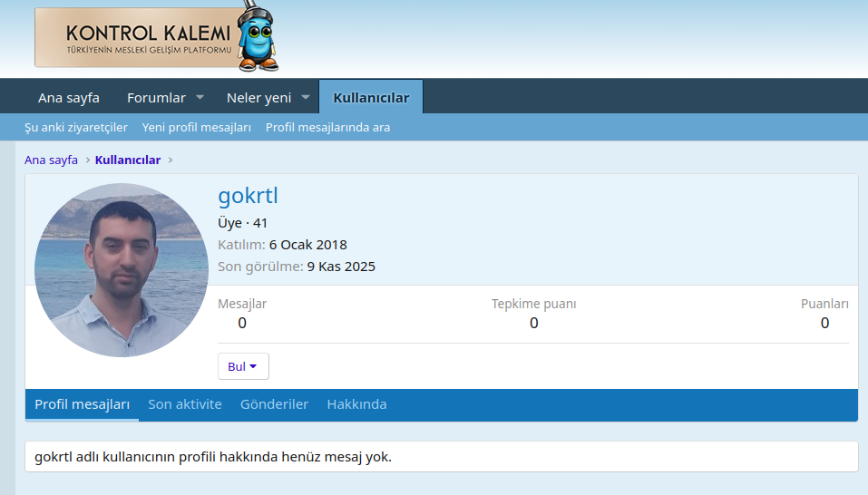Open the Forumlar navigation link
Image resolution: width=868 pixels, height=495 pixels.
(x=156, y=97)
